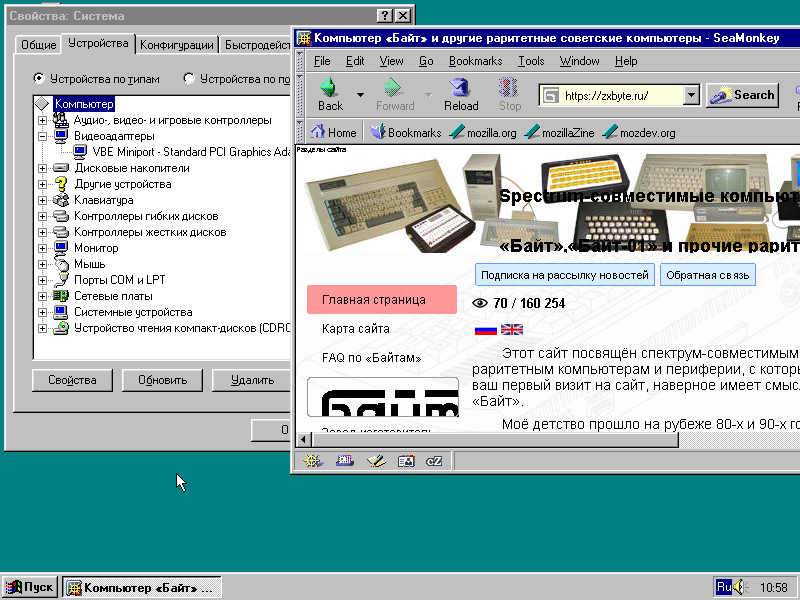Open the View menu

(x=391, y=61)
